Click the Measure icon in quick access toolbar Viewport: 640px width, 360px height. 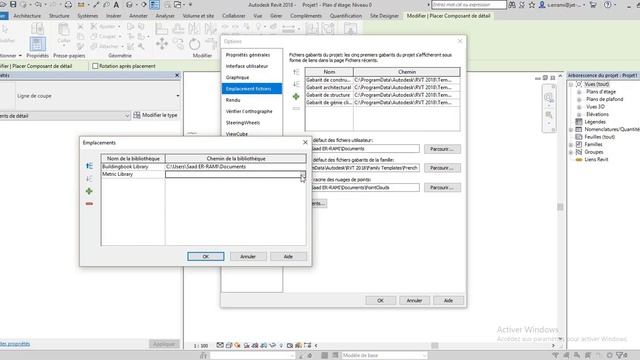pyautogui.click(x=81, y=5)
